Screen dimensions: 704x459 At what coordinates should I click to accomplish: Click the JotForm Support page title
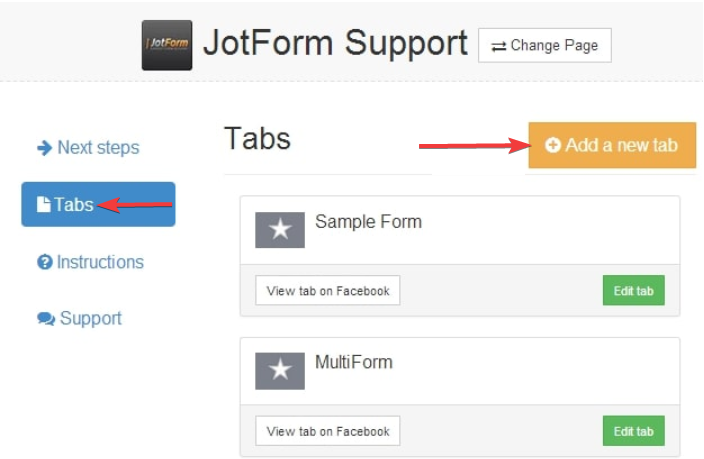coord(335,43)
